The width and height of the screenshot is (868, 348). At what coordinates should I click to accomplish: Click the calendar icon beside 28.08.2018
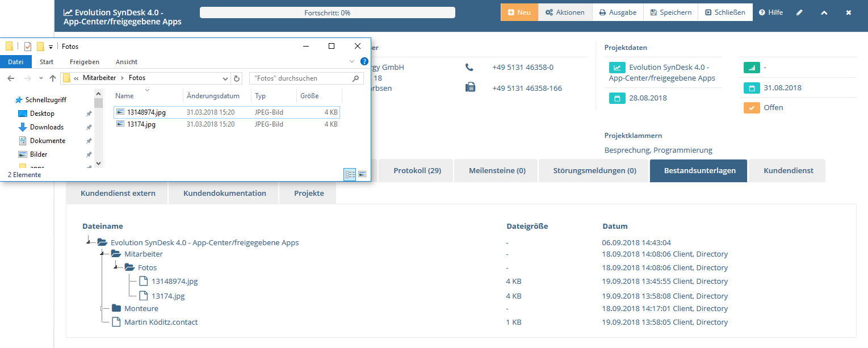point(617,98)
